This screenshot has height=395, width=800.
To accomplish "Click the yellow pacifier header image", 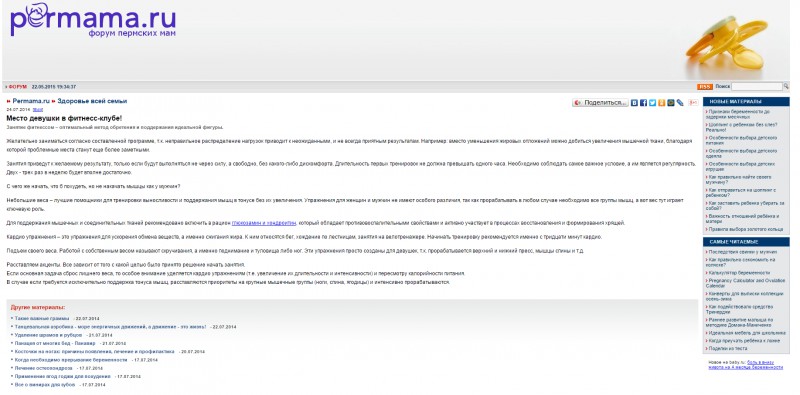I will tap(728, 44).
